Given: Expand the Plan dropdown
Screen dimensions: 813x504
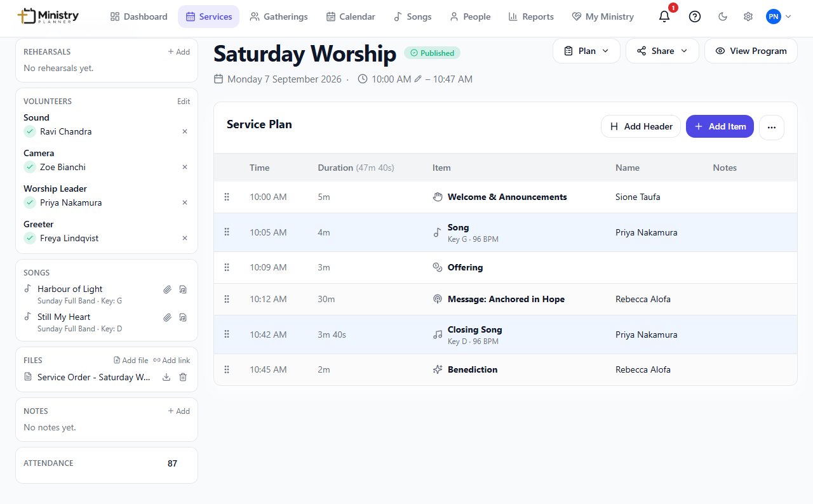Looking at the screenshot, I should [586, 51].
